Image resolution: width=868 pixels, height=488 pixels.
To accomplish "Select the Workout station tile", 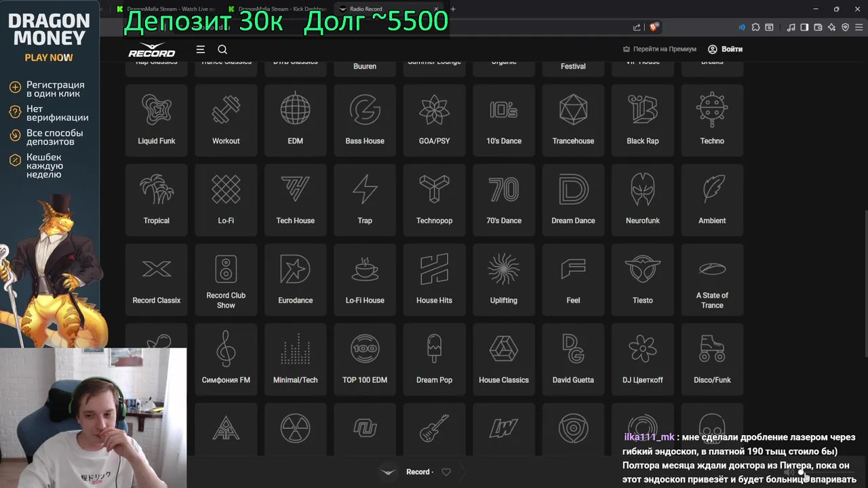I will 226,120.
